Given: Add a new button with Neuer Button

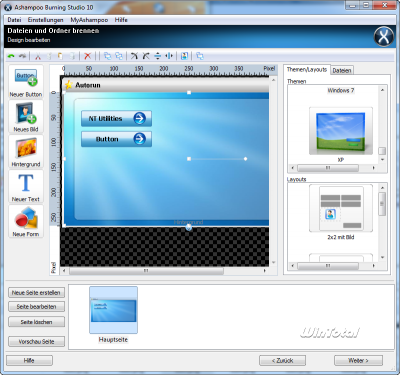Looking at the screenshot, I should click(26, 82).
